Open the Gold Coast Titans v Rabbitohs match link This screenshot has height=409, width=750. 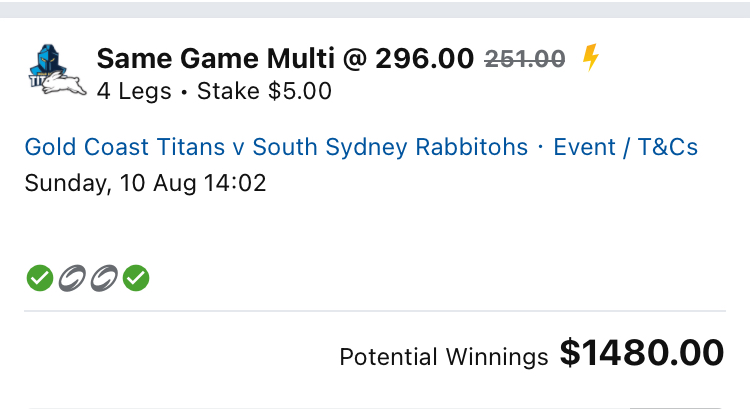point(276,148)
